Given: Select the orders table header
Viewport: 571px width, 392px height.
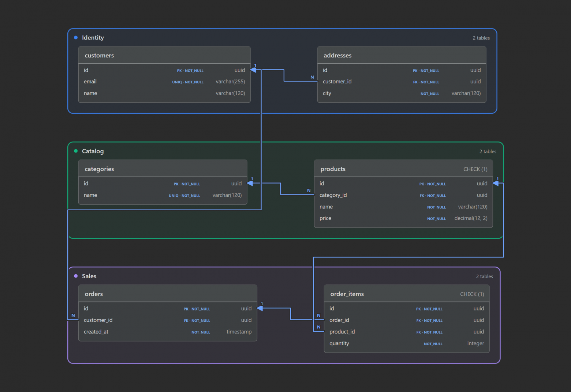Looking at the screenshot, I should tap(168, 294).
